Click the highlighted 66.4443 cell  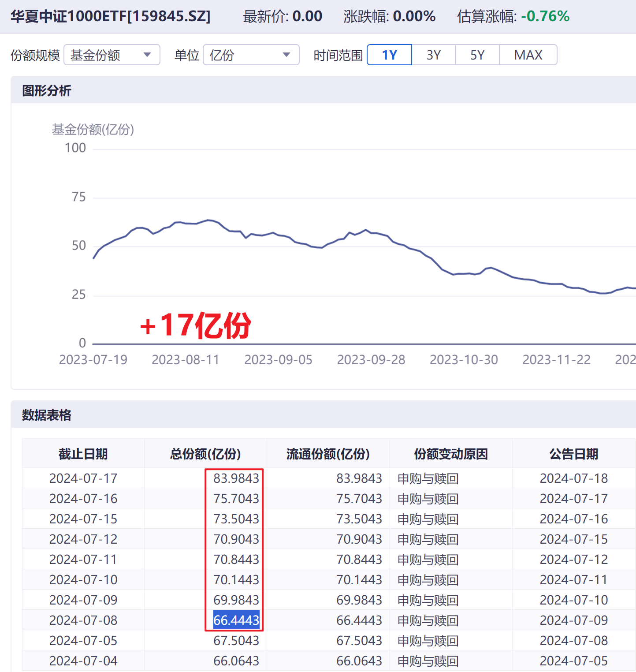(236, 620)
